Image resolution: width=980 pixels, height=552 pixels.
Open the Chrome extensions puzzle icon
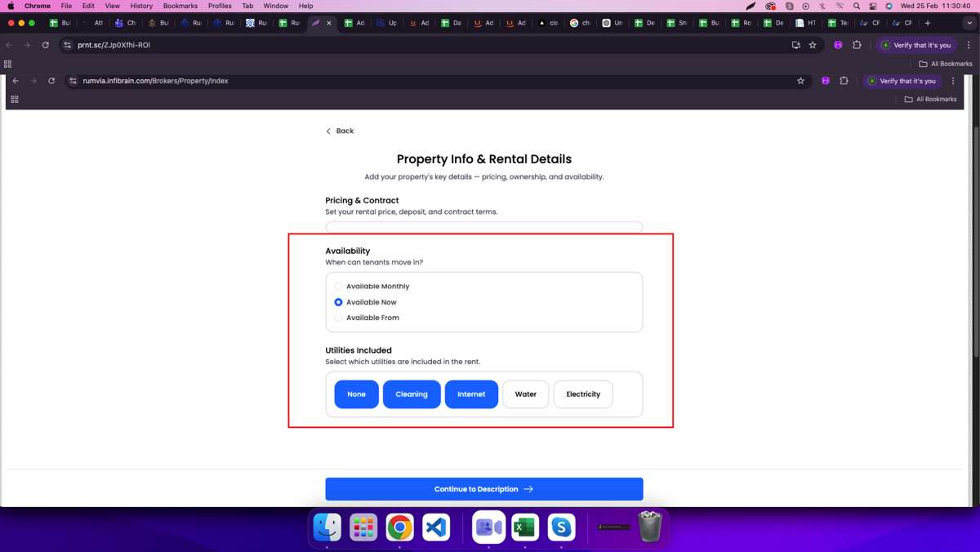[x=857, y=45]
